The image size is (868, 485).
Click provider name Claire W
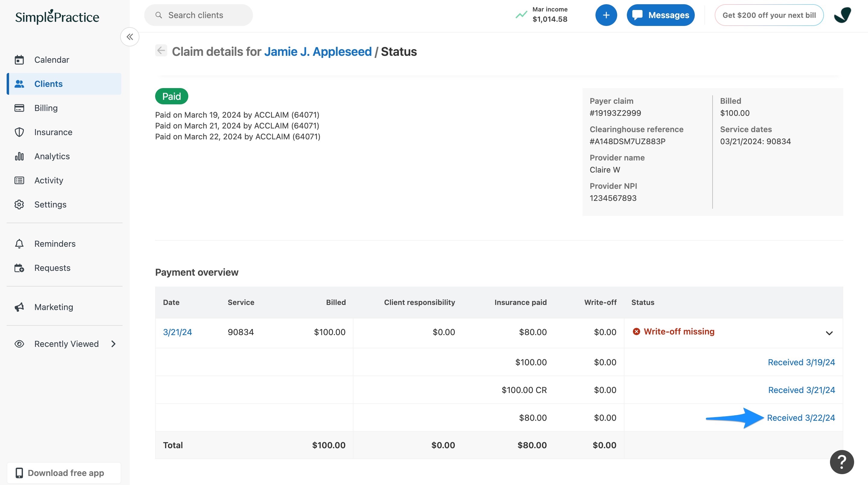tap(605, 170)
